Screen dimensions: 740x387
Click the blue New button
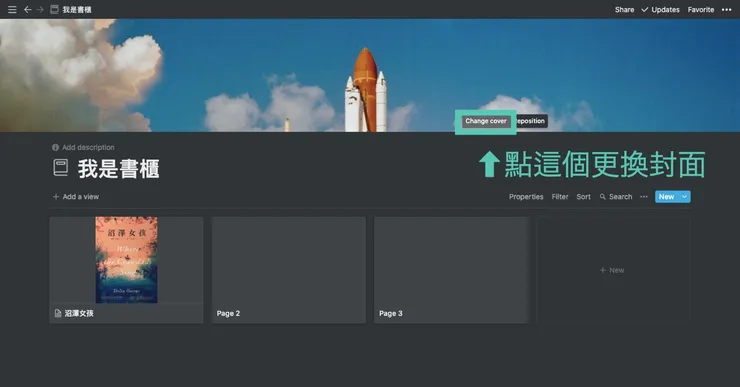[666, 197]
